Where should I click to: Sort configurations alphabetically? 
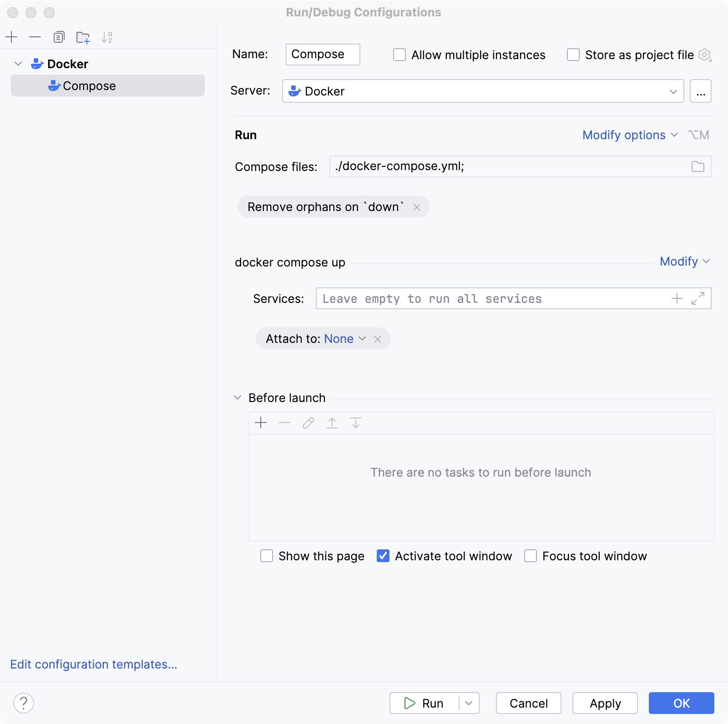pos(107,37)
